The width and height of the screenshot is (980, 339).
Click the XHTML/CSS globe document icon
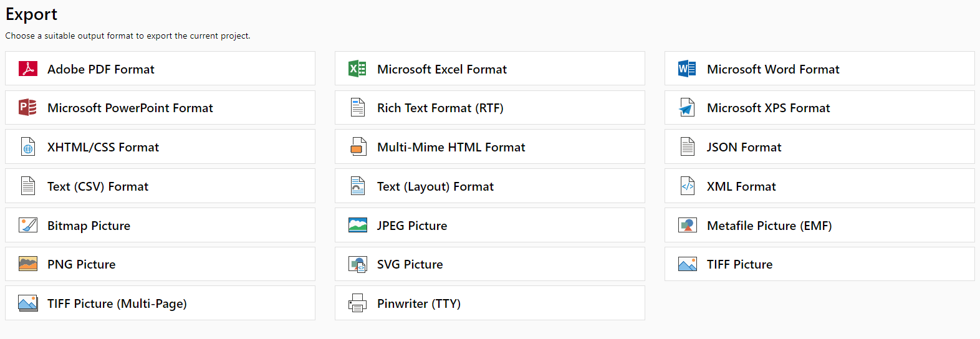(28, 146)
